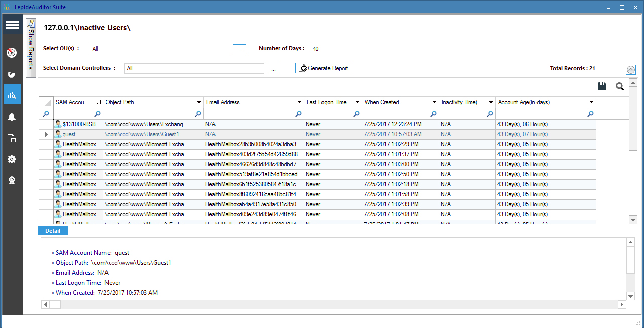Open settings via the gear sidebar icon
Image resolution: width=644 pixels, height=328 pixels.
tap(12, 159)
